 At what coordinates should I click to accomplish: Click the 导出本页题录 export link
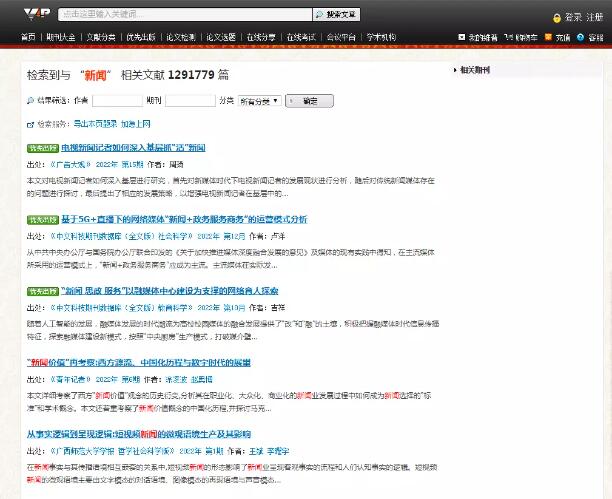[x=96, y=124]
